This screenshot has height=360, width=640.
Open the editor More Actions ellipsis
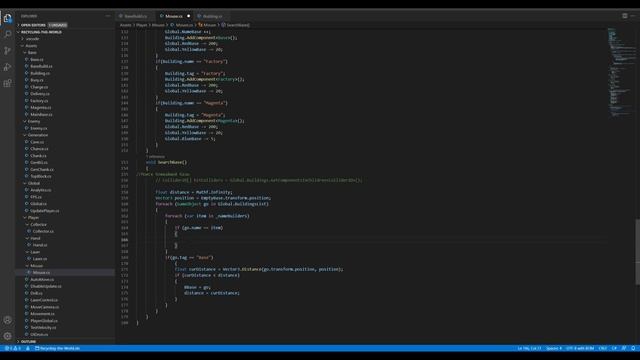click(x=633, y=16)
